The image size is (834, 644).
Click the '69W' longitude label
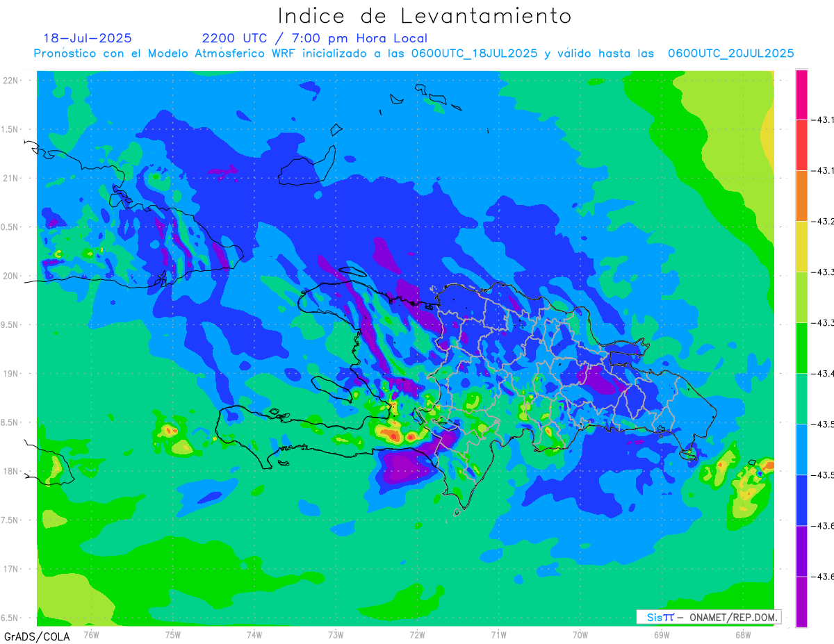(662, 634)
